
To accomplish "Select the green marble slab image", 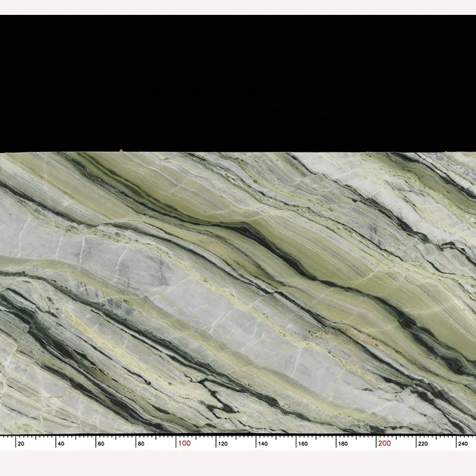I will pos(238,292).
